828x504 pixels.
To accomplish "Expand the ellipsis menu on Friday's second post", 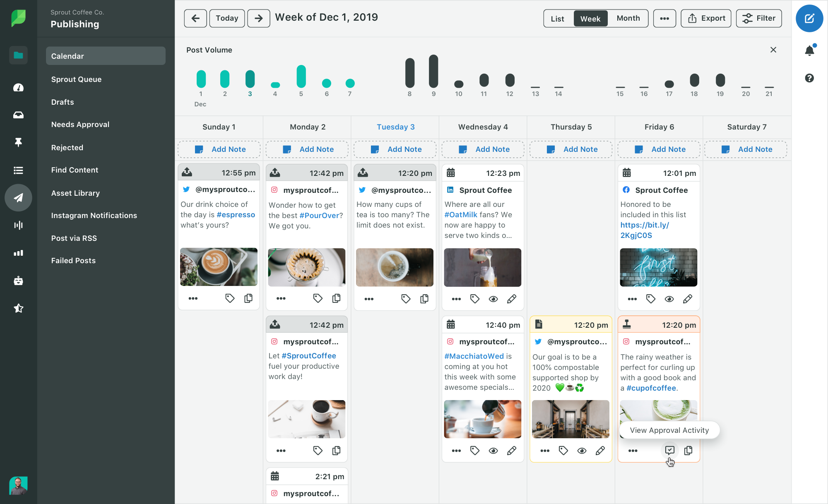I will (x=632, y=450).
